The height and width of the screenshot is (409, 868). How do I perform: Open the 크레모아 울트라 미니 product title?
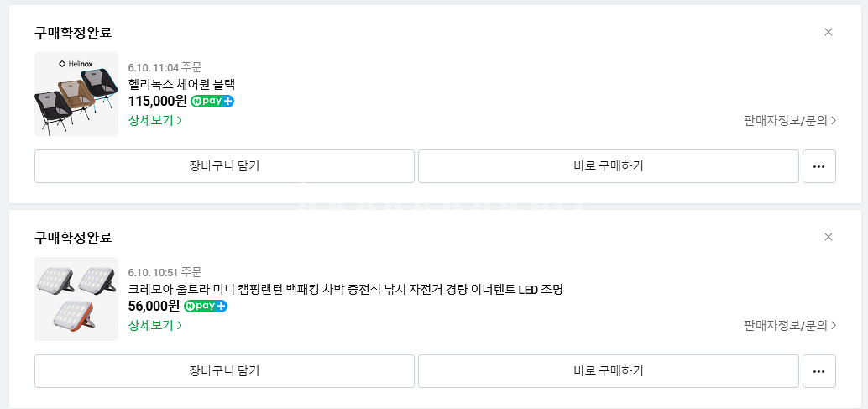point(345,289)
